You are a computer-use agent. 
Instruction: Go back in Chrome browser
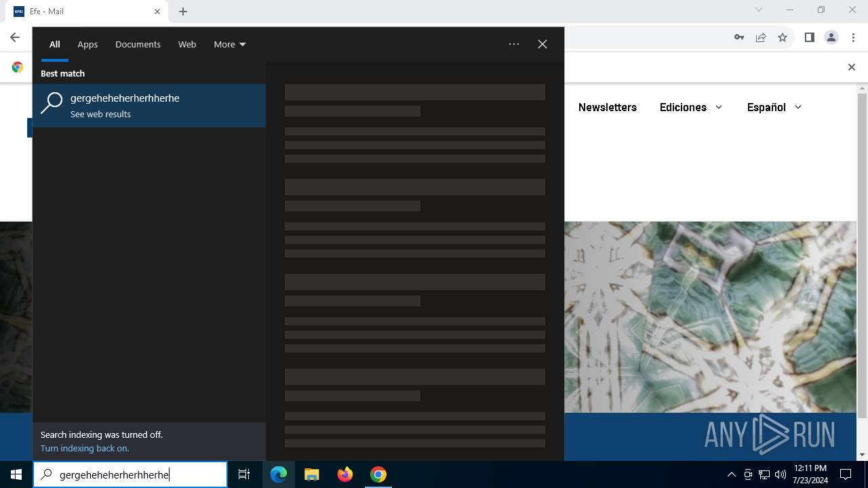click(15, 37)
